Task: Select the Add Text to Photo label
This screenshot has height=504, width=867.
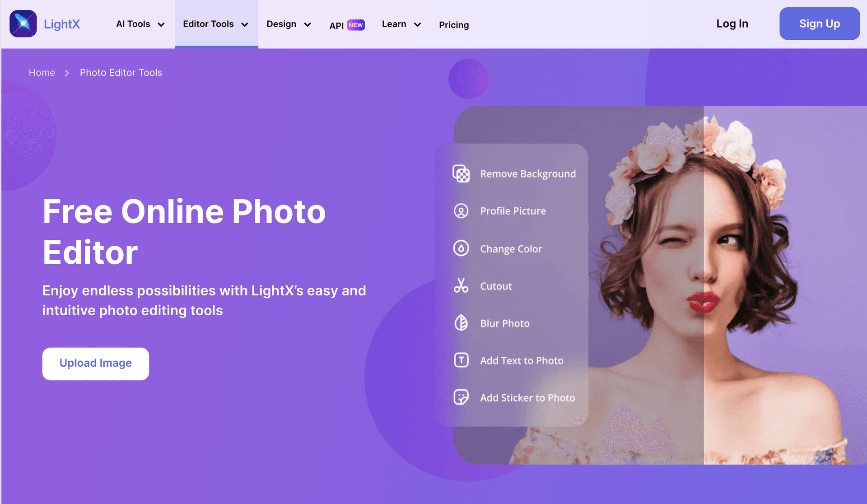Action: (x=522, y=360)
